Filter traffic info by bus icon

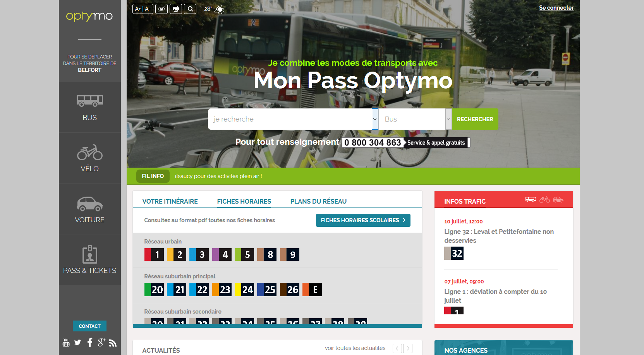point(531,199)
